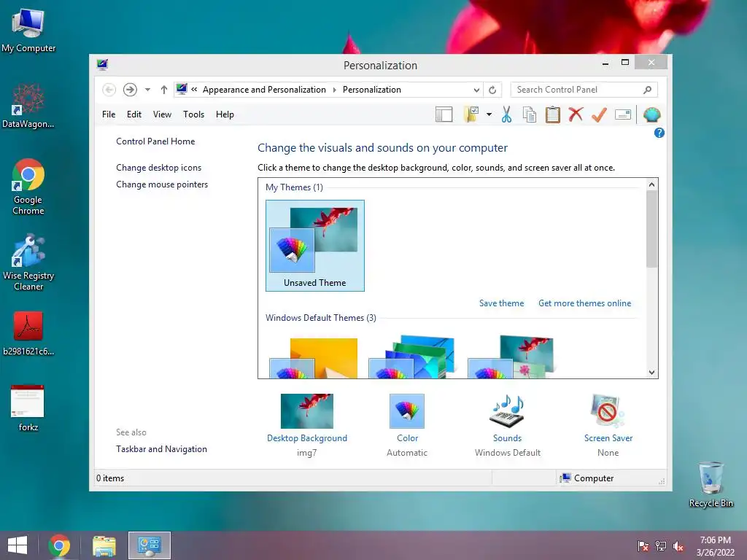Select the b2981621c6 PDF desktop file
Viewport: 747px width, 560px height.
28,333
